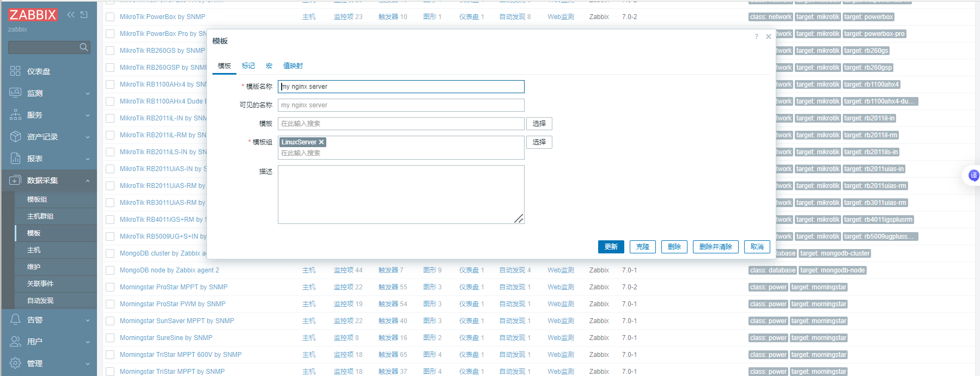Check the Morningstar SureSine checkbox
The height and width of the screenshot is (376, 980).
[110, 338]
